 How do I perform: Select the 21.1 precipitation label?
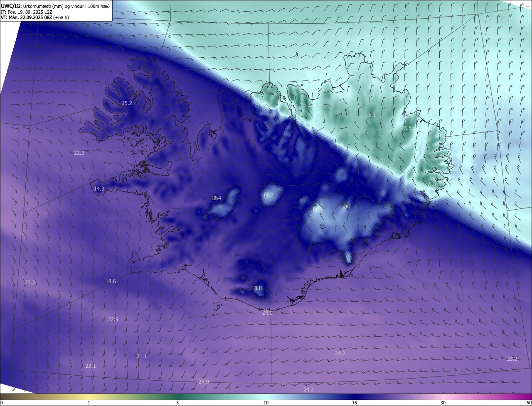click(x=142, y=356)
